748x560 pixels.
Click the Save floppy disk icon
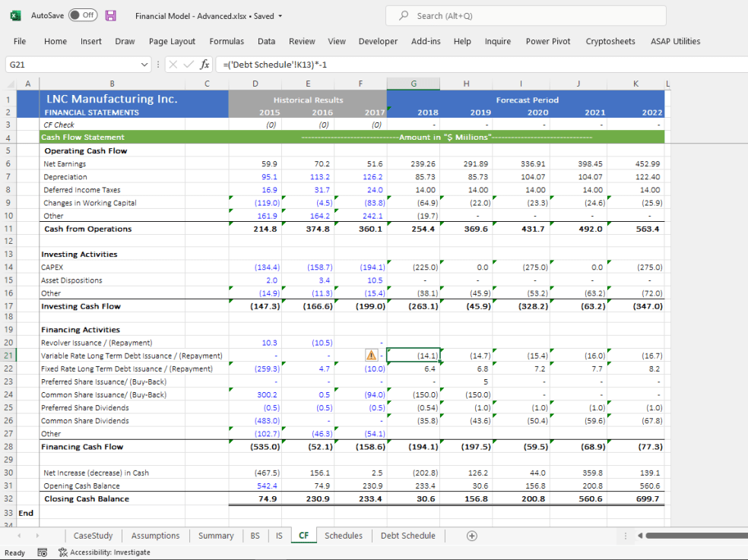click(x=111, y=16)
